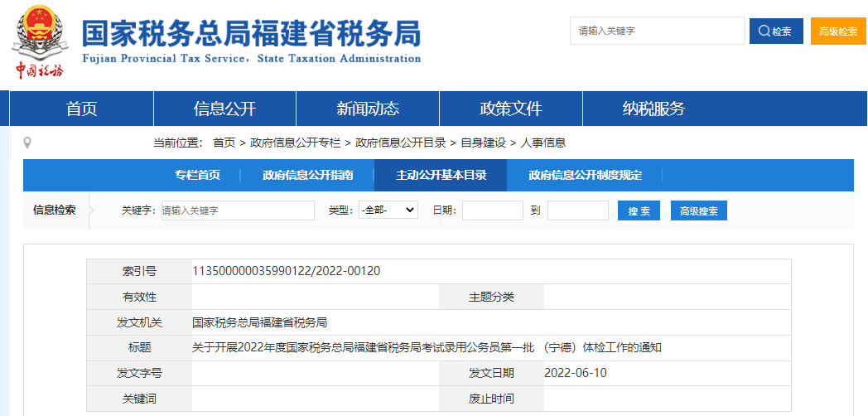
Task: Open 政府信息公开目录 breadcrumb link
Action: (x=401, y=143)
